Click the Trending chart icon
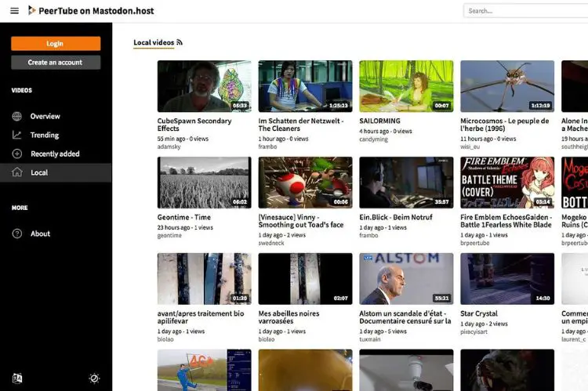This screenshot has width=588, height=391. (x=17, y=135)
